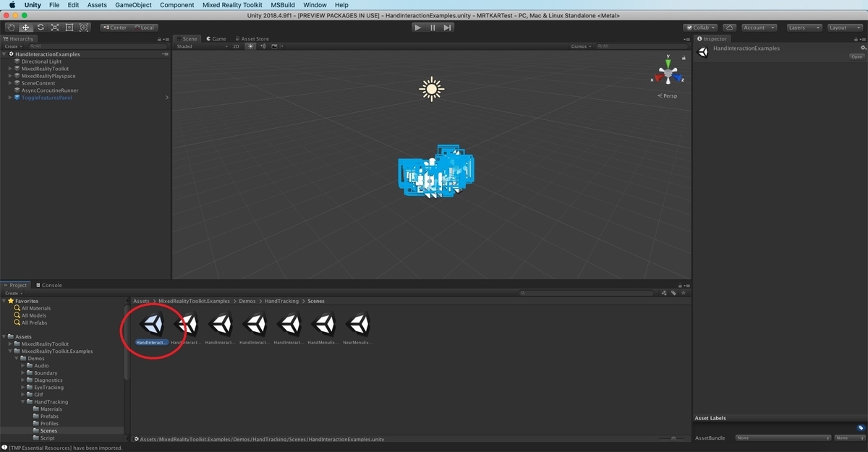Open the Layout dropdown
Screen dimensions: 868x452
[845, 27]
